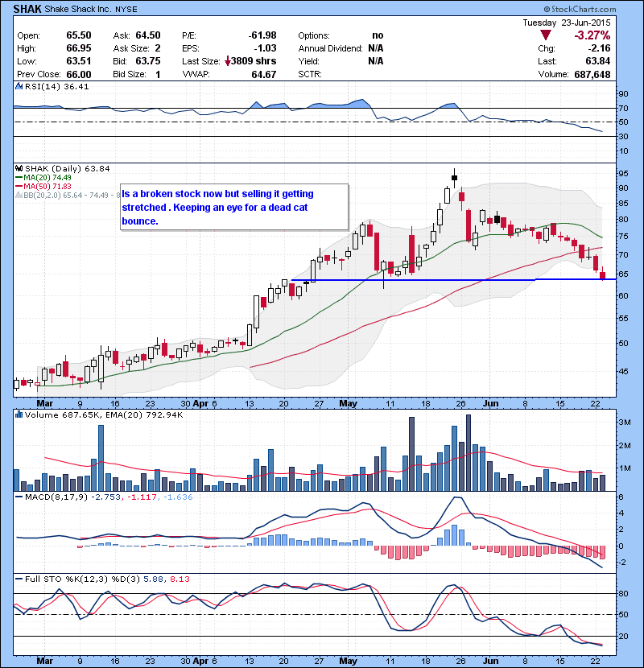Image resolution: width=644 pixels, height=668 pixels.
Task: Click the RSI(14) 36.41 reading
Action: 56,86
